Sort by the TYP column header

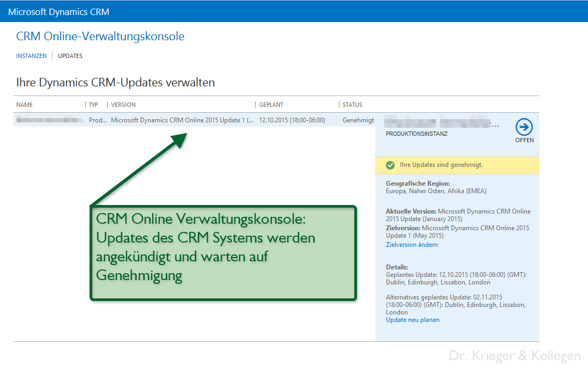93,105
